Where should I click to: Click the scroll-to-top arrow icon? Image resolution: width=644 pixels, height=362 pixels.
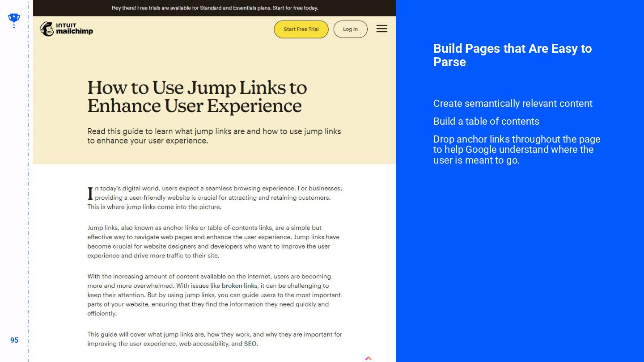368,358
